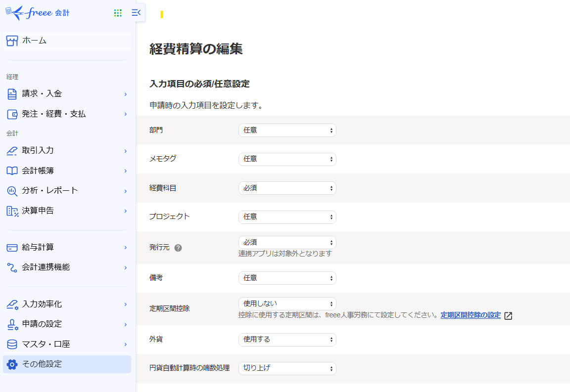
Task: Expand 申請の設定 using its chevron arrow
Action: point(126,325)
